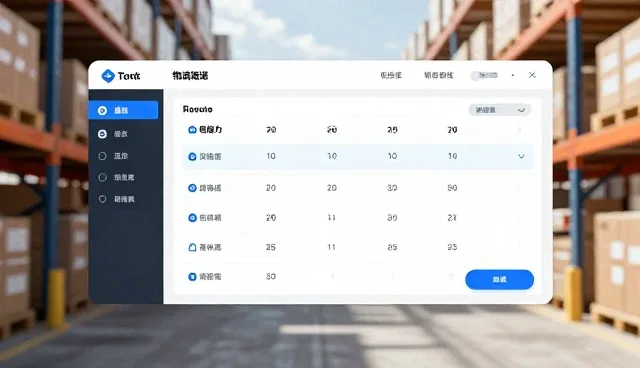This screenshot has height=368, width=640.
Task: Click the first bold number in the top row
Action: (271, 130)
